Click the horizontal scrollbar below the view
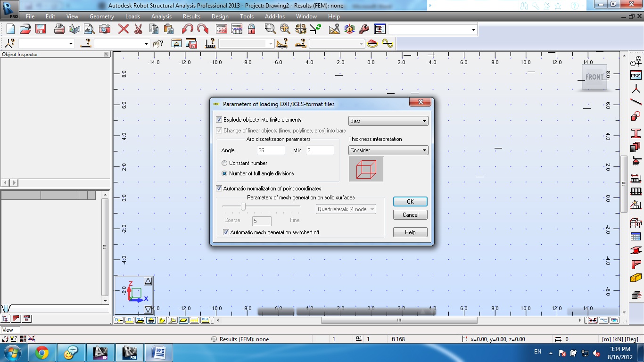Viewport: 644px width, 362px height. (x=399, y=320)
